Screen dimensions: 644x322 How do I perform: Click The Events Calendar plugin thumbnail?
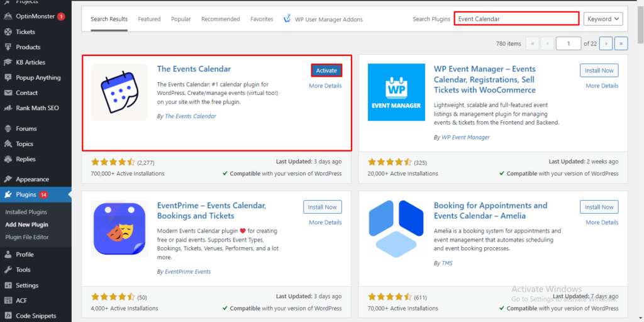pos(119,92)
